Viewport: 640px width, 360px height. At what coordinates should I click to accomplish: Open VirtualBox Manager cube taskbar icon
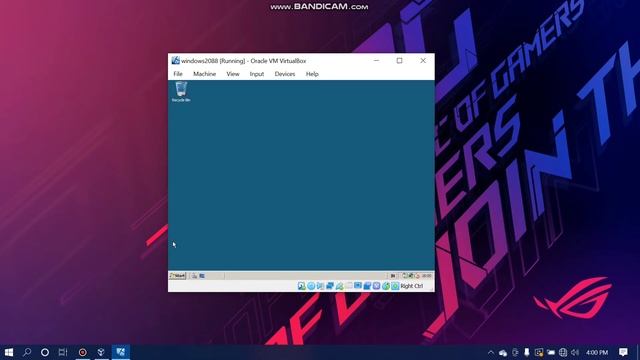[x=101, y=352]
